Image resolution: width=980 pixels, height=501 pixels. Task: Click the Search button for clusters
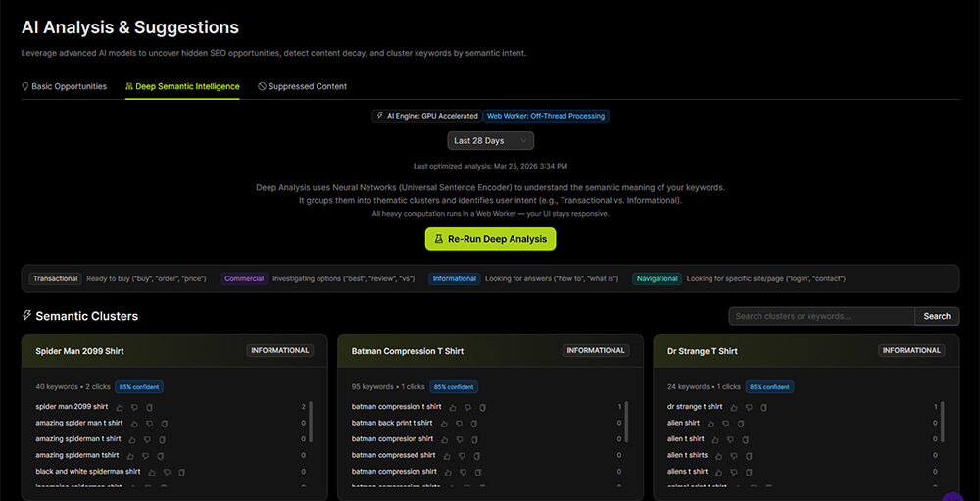(x=937, y=316)
